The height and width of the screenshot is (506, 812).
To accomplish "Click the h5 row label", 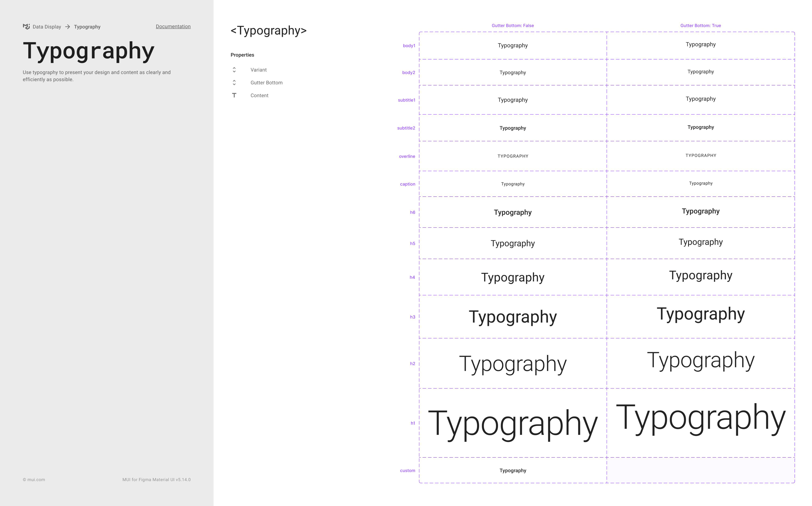I will (413, 244).
